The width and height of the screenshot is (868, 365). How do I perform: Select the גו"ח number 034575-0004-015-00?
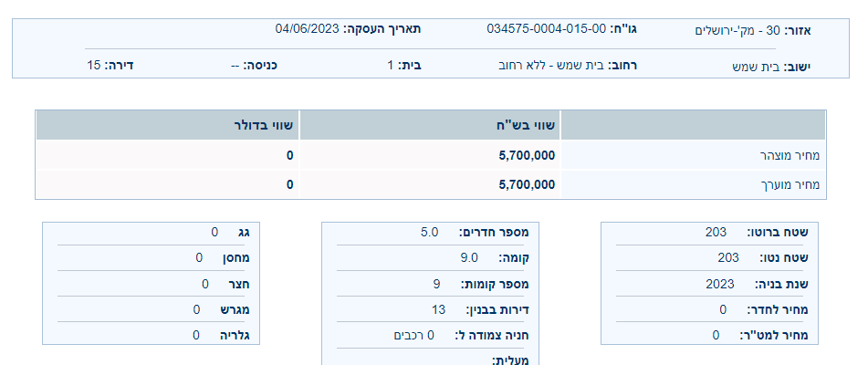[x=546, y=29]
